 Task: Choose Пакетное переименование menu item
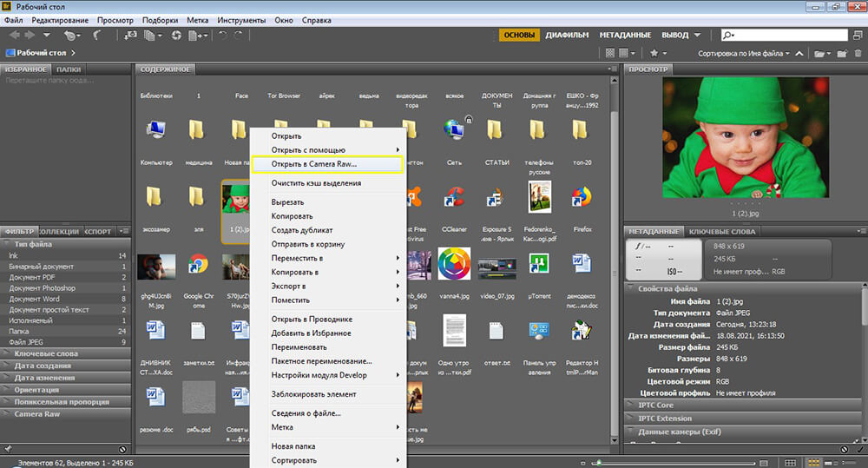tap(322, 360)
